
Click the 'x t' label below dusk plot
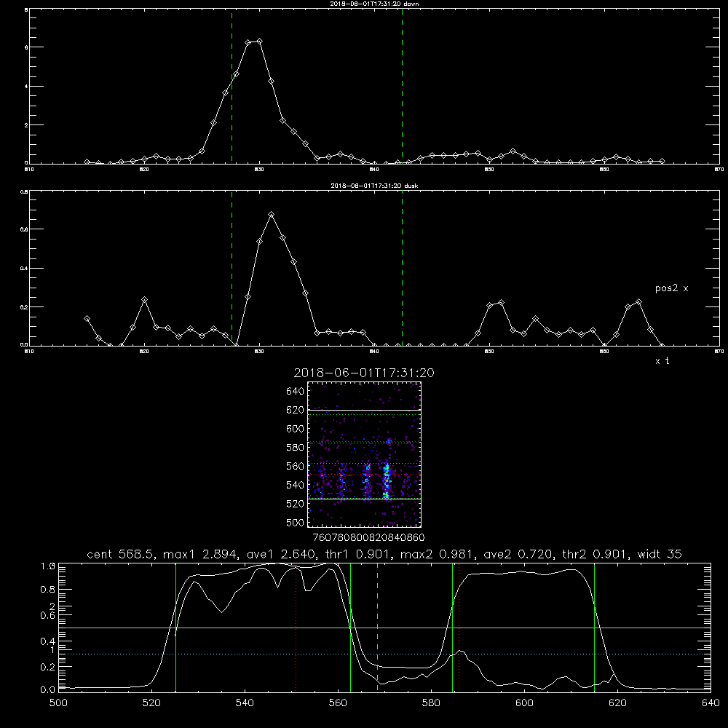click(x=662, y=361)
